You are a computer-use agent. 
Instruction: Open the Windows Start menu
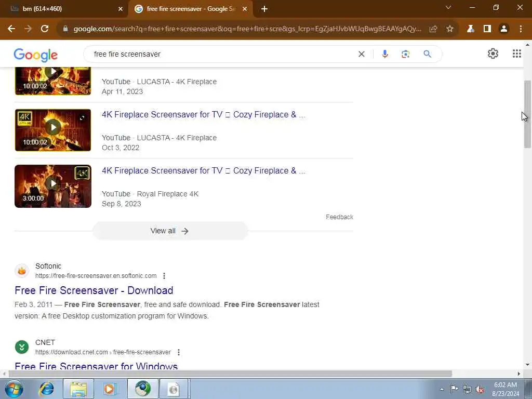point(14,389)
